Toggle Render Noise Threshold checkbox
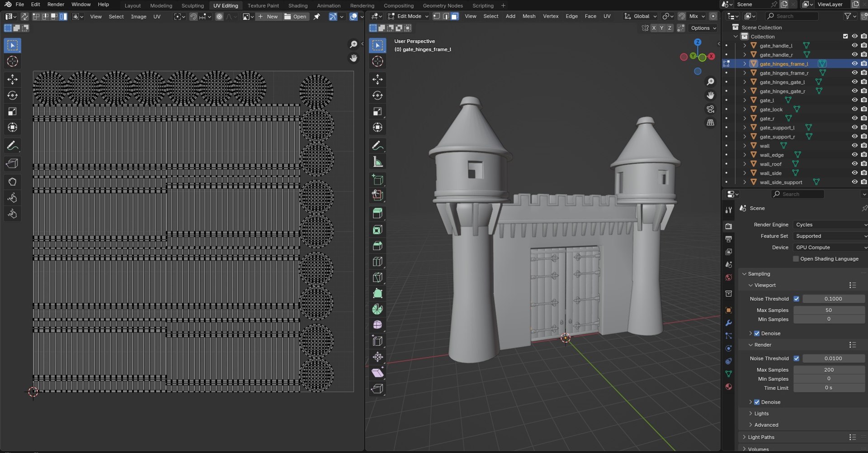The image size is (868, 453). click(796, 358)
